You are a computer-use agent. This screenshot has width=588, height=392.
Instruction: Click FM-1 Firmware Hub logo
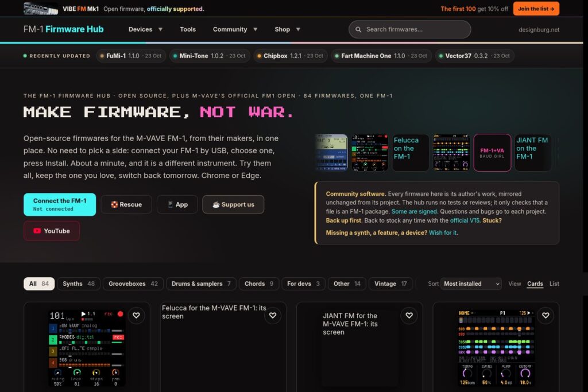[63, 29]
